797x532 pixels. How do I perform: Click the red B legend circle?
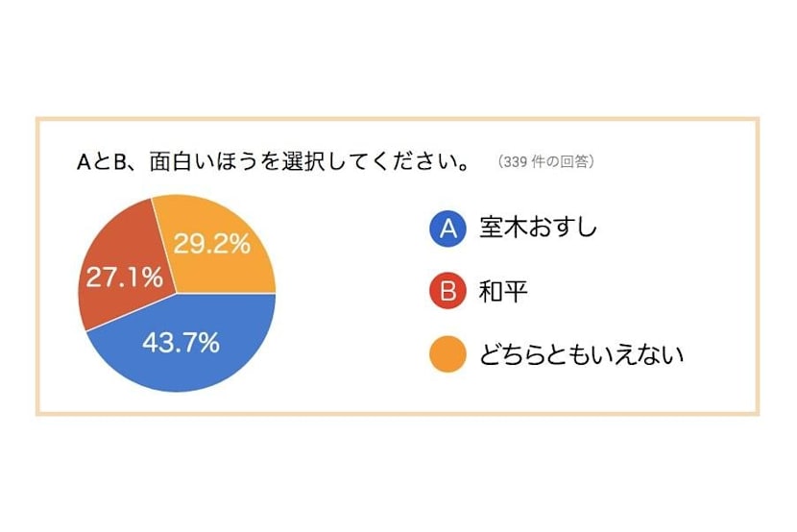(x=447, y=291)
